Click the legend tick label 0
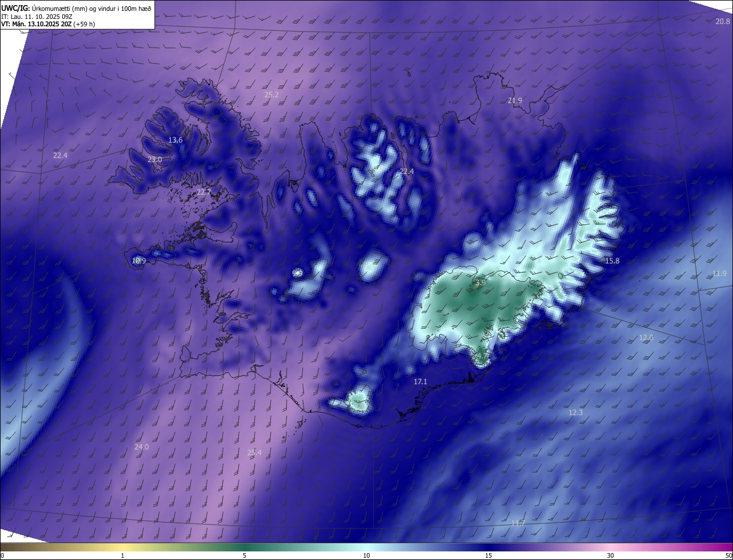 tap(2, 555)
